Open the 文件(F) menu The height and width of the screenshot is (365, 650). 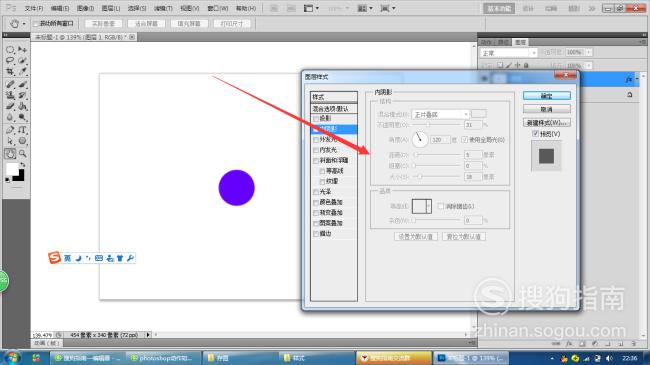click(x=34, y=8)
